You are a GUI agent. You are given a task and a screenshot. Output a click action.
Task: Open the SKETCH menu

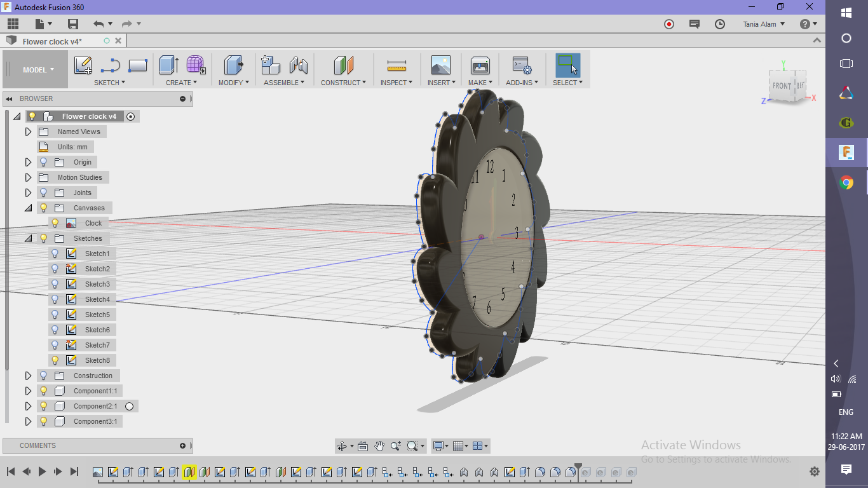(x=109, y=83)
